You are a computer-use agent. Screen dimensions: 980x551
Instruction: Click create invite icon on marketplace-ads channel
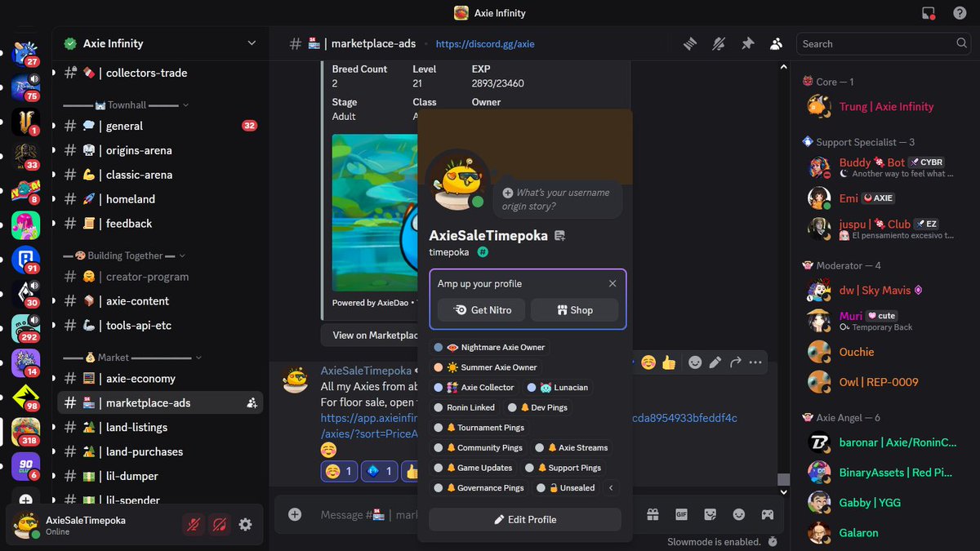pos(252,403)
